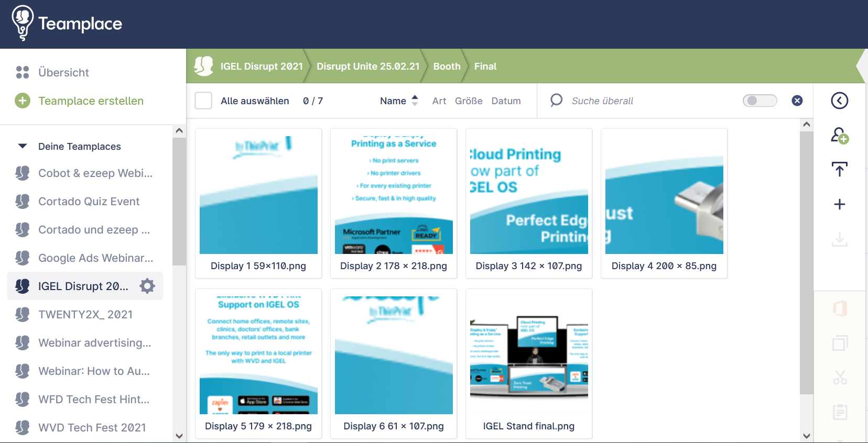Open Disrupt Unite 25.02.21 breadcrumb

[x=368, y=67]
